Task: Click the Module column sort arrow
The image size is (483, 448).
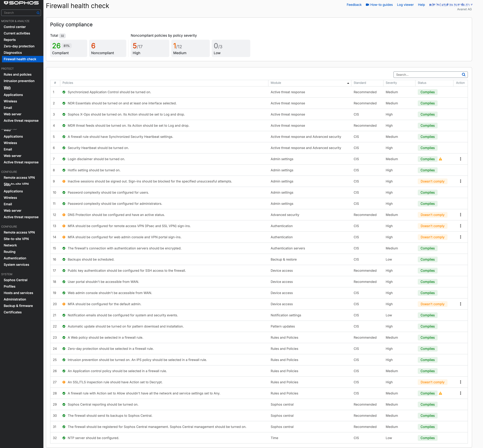Action: (348, 83)
